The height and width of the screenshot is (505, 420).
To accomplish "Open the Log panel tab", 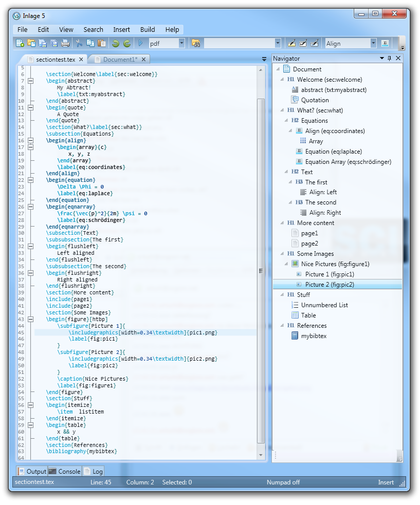I will 93,472.
